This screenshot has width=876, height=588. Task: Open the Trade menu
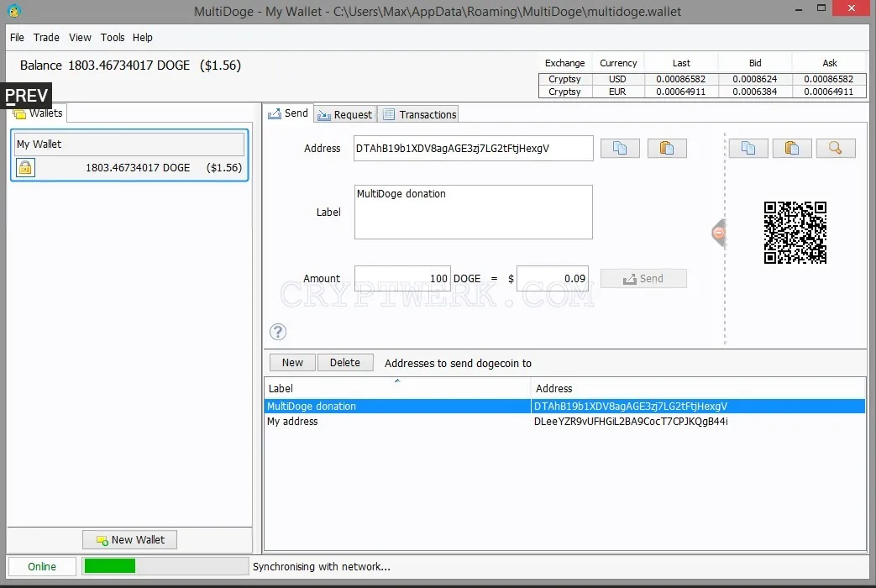pos(46,38)
